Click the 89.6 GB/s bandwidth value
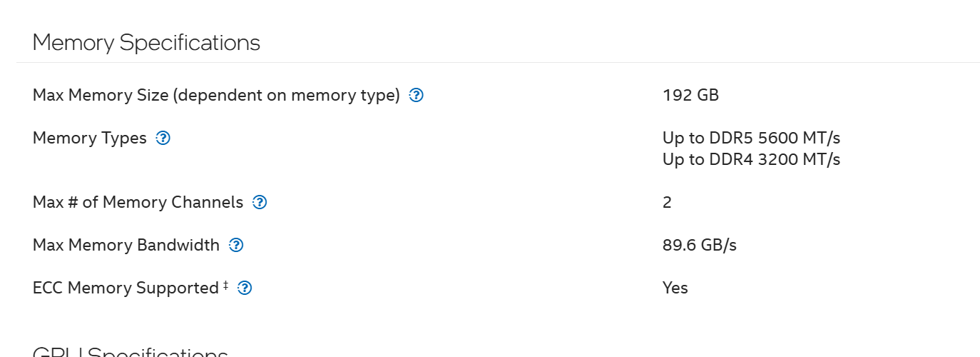 pos(699,245)
